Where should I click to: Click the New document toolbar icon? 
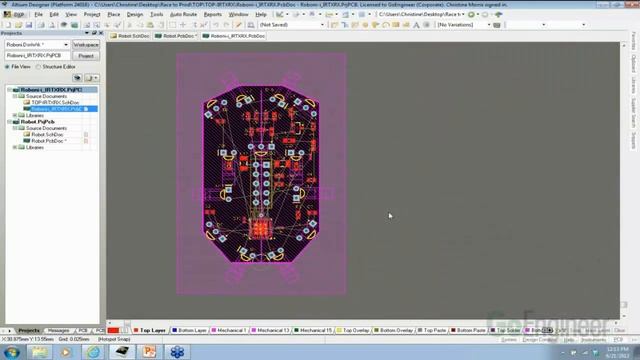[x=8, y=25]
